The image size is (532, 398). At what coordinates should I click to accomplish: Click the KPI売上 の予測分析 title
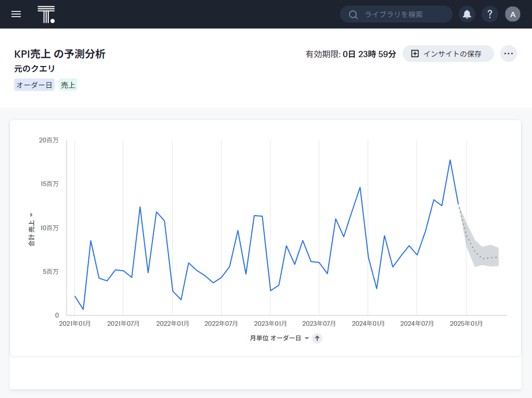(x=60, y=54)
